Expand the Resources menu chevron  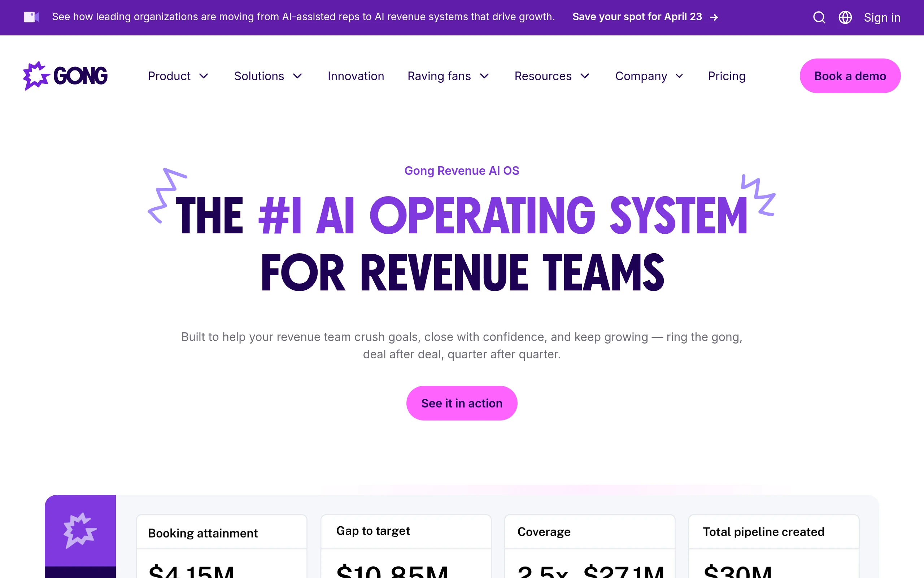[x=585, y=76]
